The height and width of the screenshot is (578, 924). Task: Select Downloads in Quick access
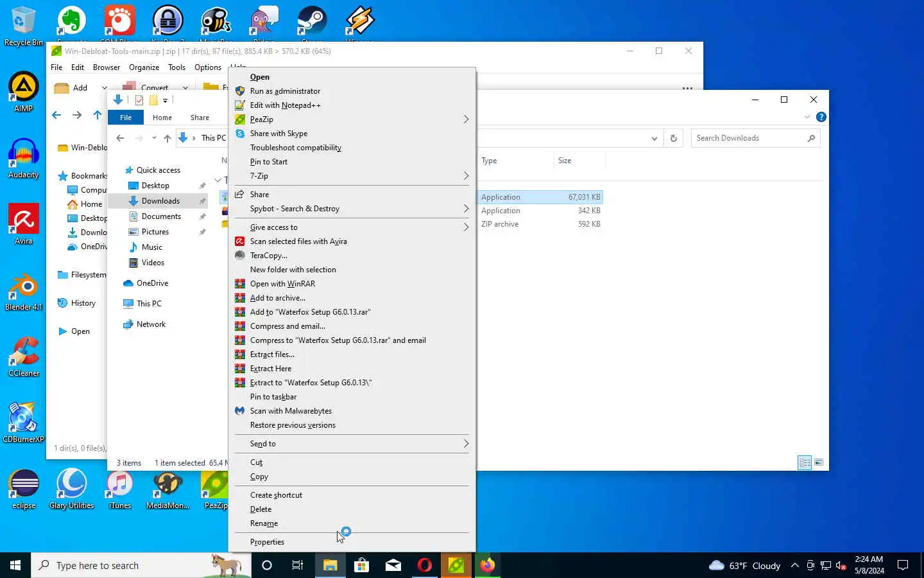160,201
